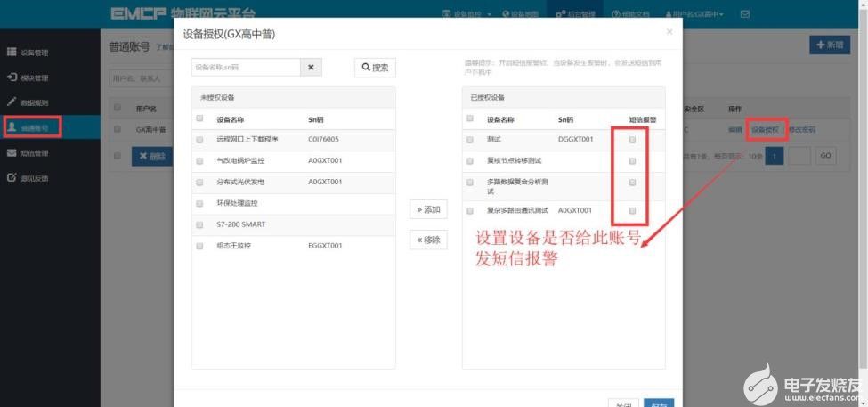Image resolution: width=868 pixels, height=407 pixels.
Task: Open 模块管理 in the sidebar
Action: tap(34, 77)
